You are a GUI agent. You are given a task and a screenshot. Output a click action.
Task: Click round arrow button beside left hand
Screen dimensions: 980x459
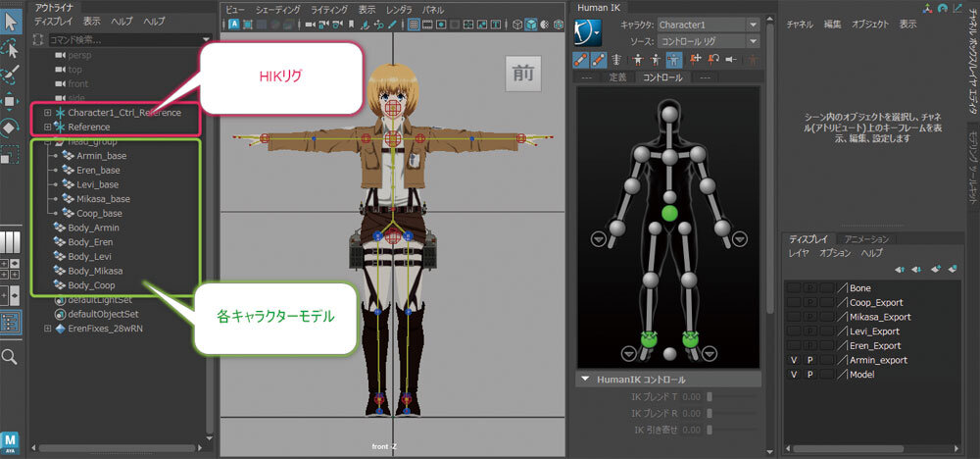741,239
